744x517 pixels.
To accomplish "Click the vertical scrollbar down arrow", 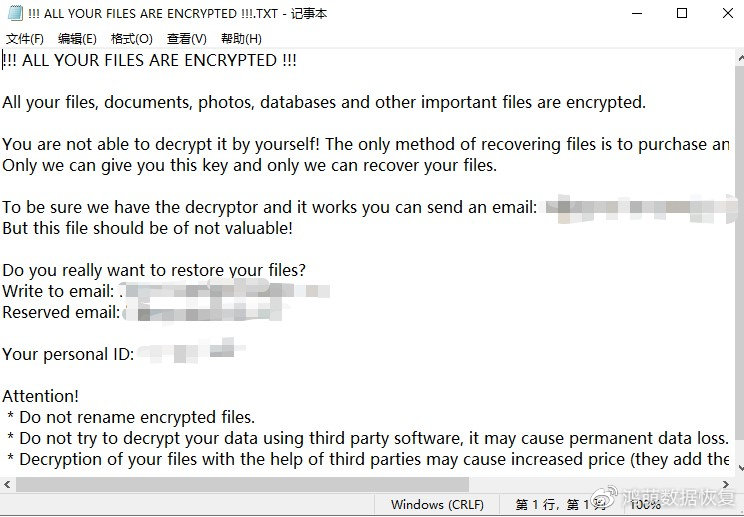I will (x=736, y=468).
